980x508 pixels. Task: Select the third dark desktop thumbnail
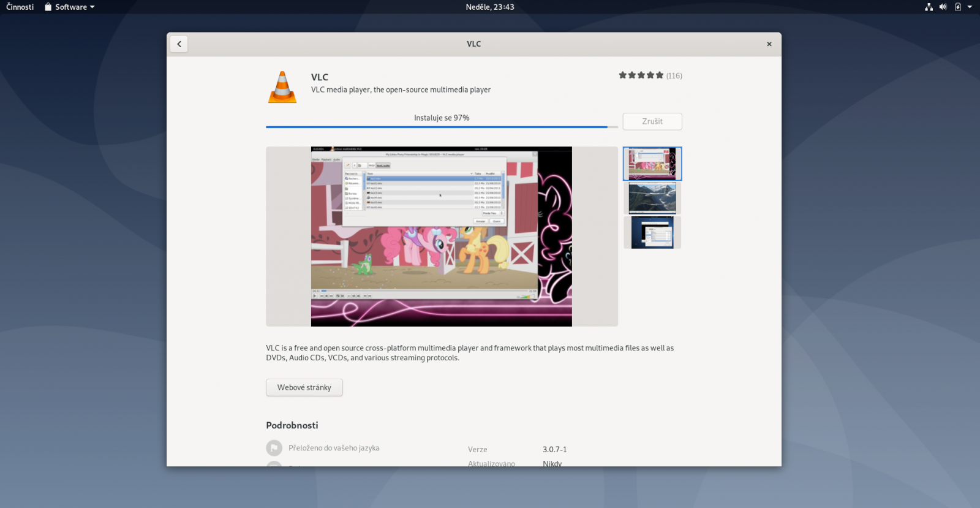pyautogui.click(x=652, y=232)
